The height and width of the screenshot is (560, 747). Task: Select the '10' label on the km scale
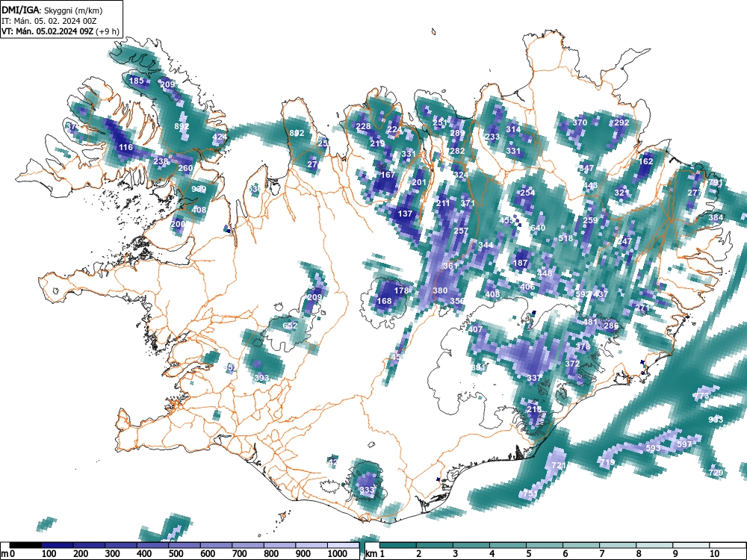click(x=714, y=554)
